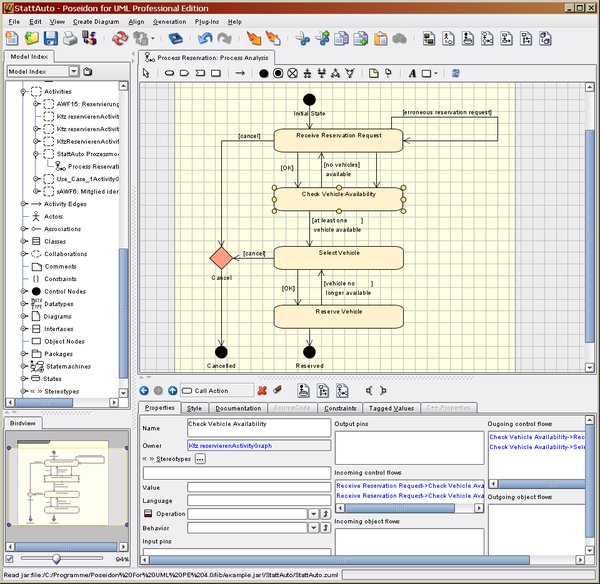This screenshot has height=584, width=600.
Task: Click the Print icon in the toolbar
Action: pyautogui.click(x=70, y=38)
